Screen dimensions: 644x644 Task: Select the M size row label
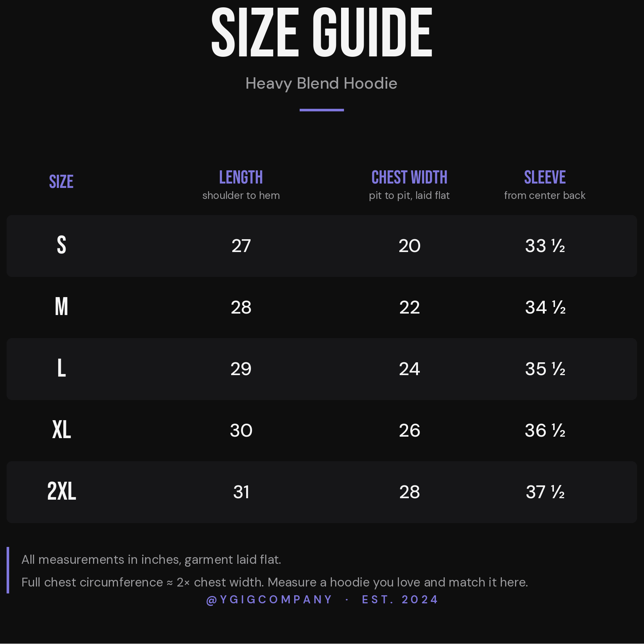click(x=61, y=307)
